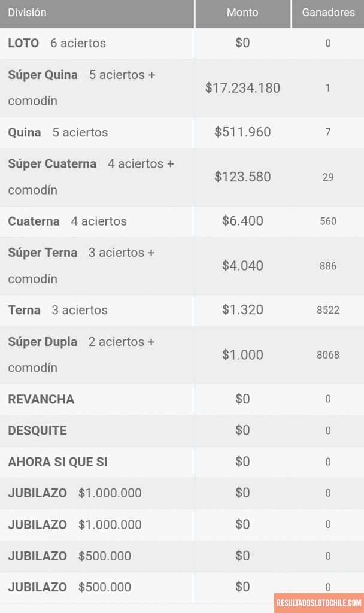
Task: Click the Ganadores column header
Action: click(x=328, y=13)
